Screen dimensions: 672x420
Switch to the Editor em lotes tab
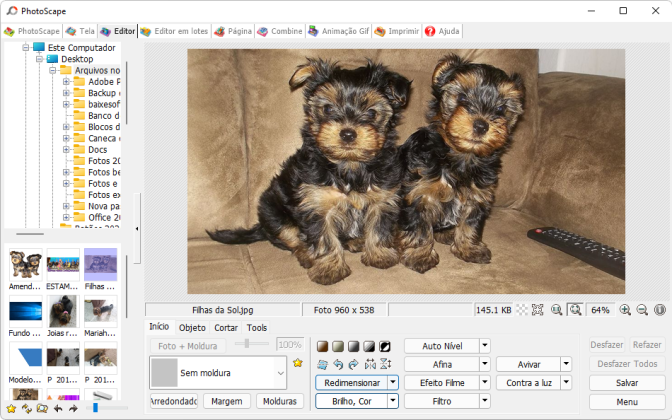(174, 31)
